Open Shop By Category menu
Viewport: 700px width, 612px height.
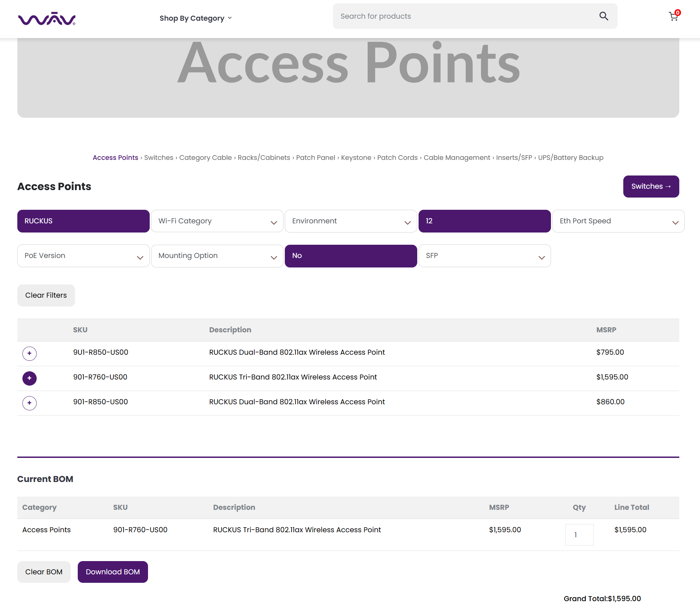coord(196,18)
